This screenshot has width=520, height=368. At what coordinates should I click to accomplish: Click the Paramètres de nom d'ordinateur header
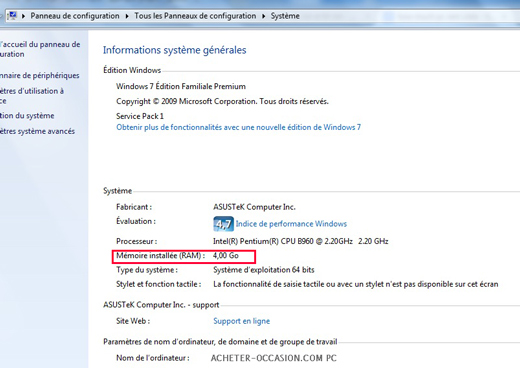pos(220,342)
